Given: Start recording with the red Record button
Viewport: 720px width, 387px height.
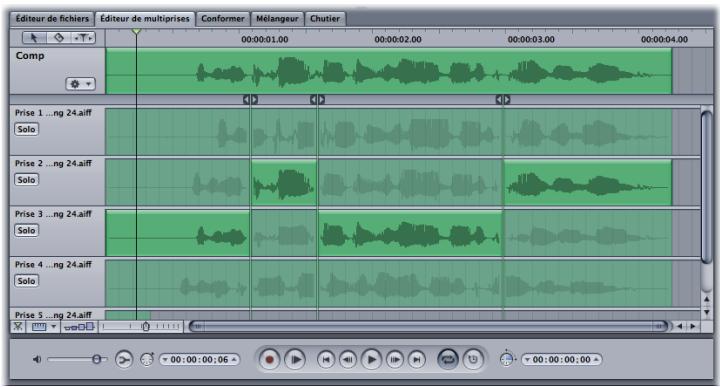Looking at the screenshot, I should tap(270, 359).
